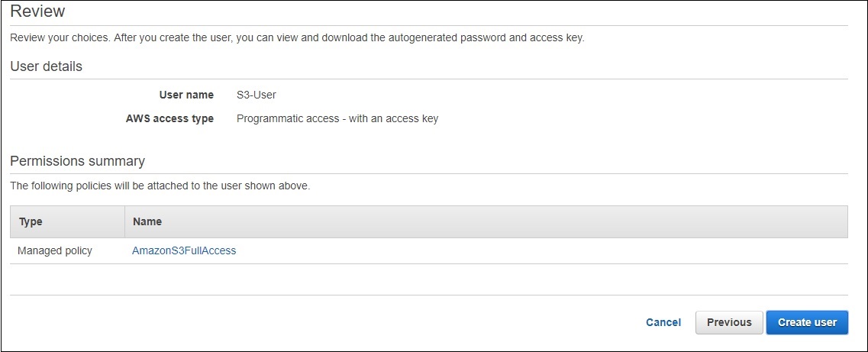Open the AmazonS3FullAccess policy link

(184, 250)
